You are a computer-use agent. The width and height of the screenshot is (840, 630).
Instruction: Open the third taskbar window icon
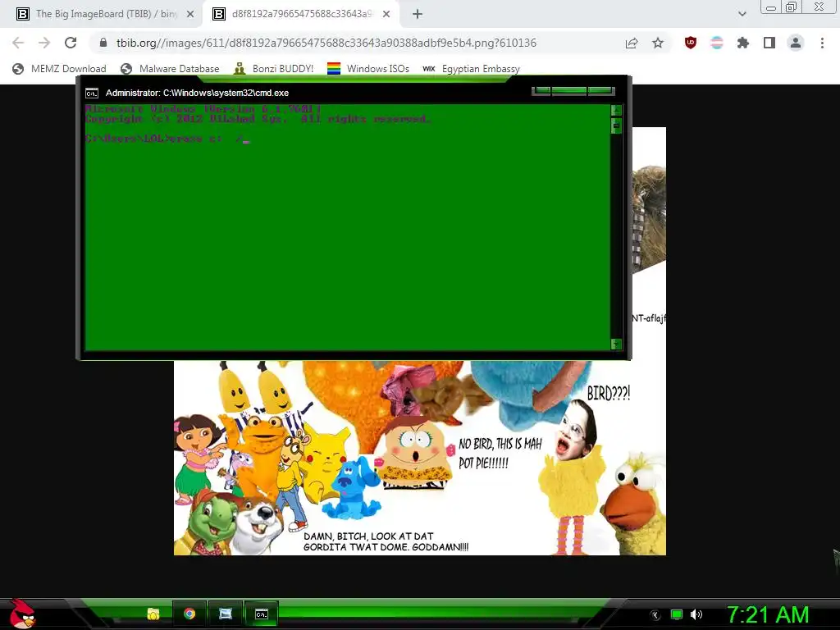pos(226,614)
